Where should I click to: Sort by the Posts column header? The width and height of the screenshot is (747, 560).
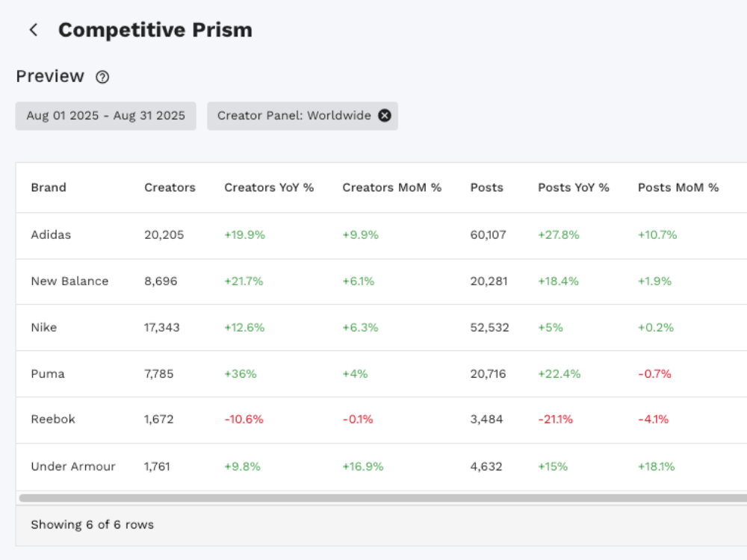(x=486, y=187)
